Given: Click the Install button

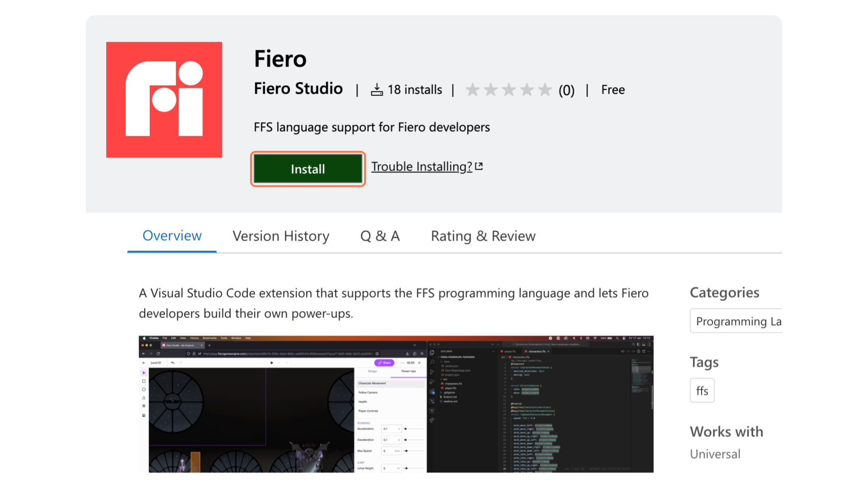Looking at the screenshot, I should (x=307, y=169).
